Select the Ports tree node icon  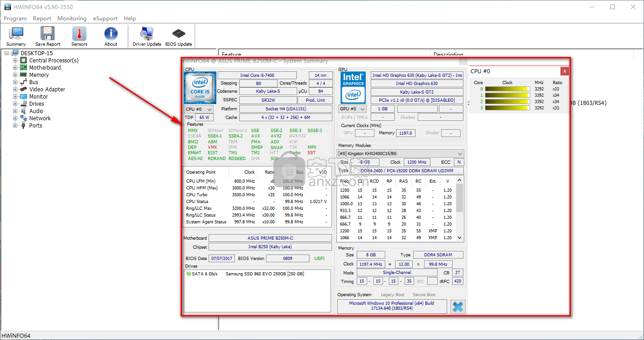pyautogui.click(x=23, y=125)
